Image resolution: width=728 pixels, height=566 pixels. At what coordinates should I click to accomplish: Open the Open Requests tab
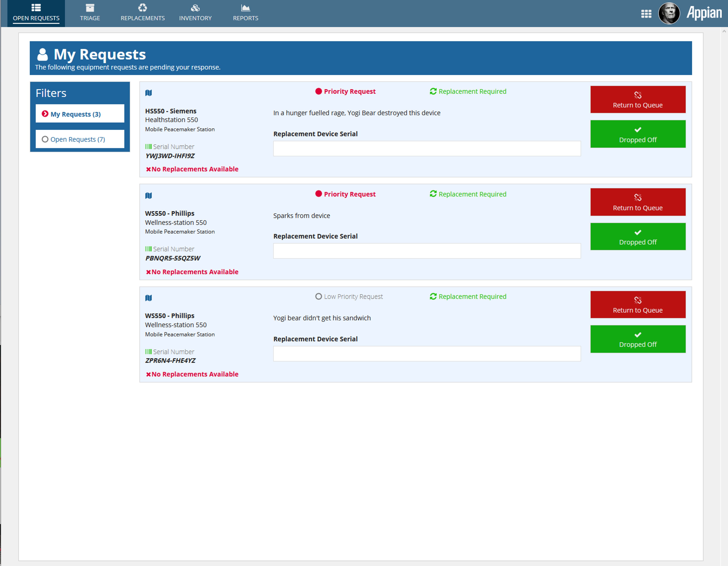point(36,13)
